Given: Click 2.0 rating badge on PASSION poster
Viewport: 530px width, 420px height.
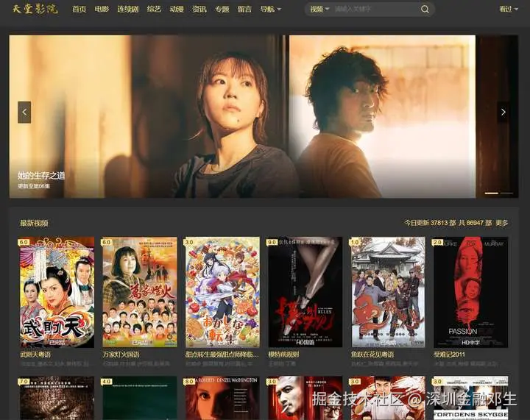Looking at the screenshot, I should [438, 242].
